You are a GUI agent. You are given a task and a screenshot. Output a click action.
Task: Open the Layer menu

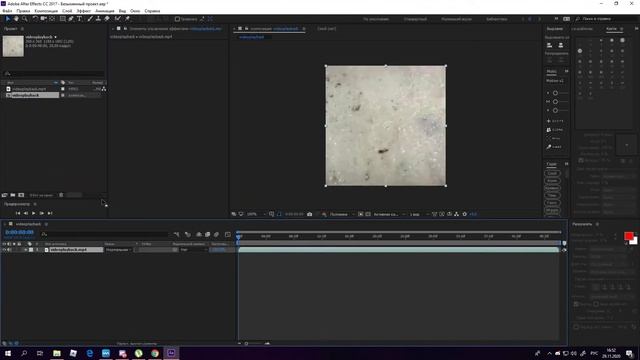(67, 11)
